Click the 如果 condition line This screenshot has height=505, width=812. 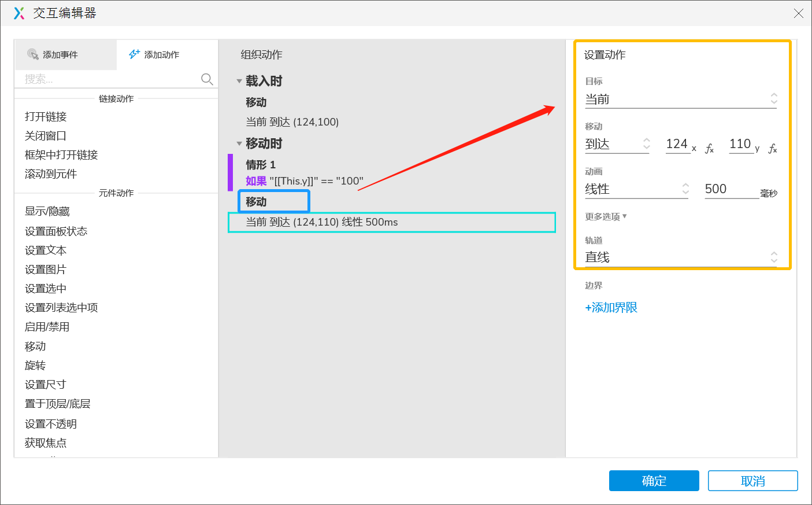pyautogui.click(x=305, y=181)
